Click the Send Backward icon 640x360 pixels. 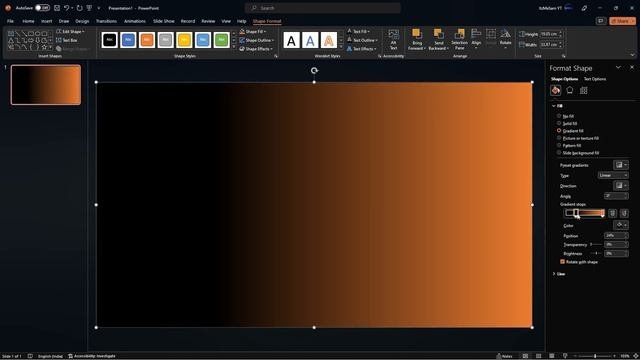[439, 34]
